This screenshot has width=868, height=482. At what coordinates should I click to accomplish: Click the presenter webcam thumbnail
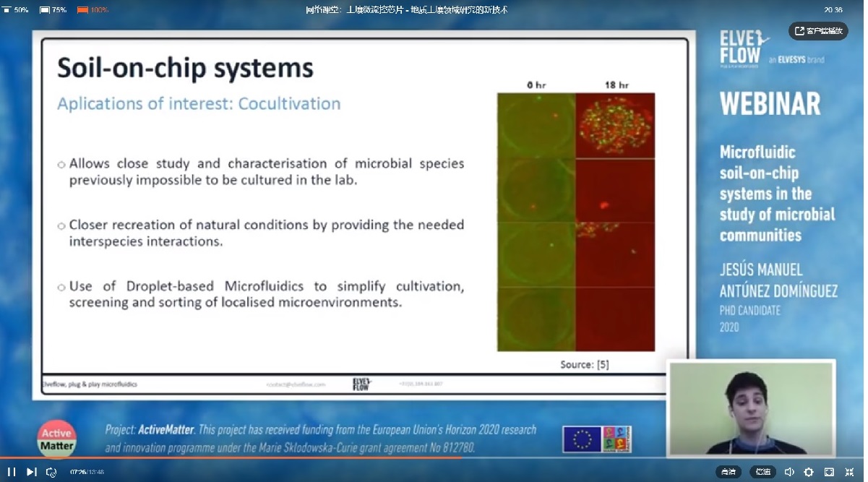click(x=750, y=408)
